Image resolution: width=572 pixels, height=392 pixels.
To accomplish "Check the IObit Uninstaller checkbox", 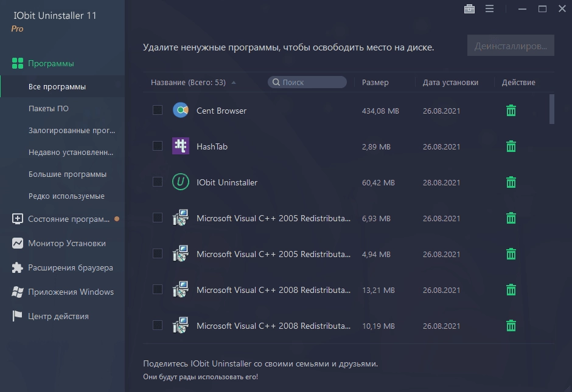I will pyautogui.click(x=158, y=182).
